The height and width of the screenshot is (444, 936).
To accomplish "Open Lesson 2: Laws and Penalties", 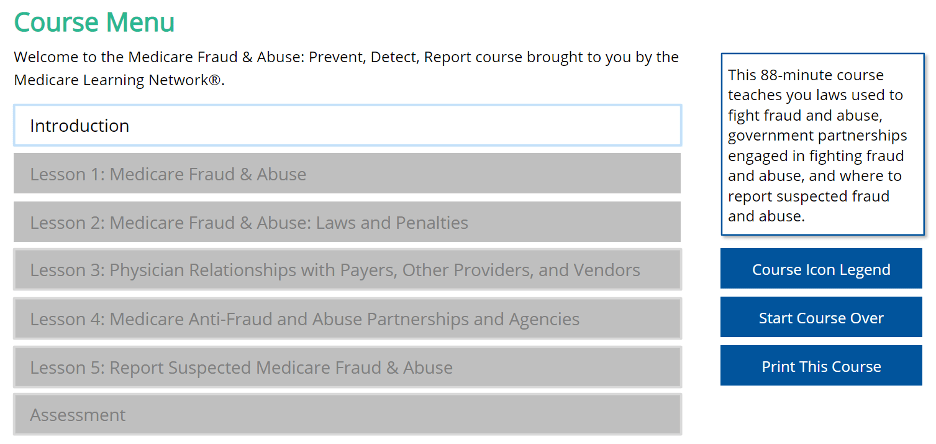I will pos(347,222).
